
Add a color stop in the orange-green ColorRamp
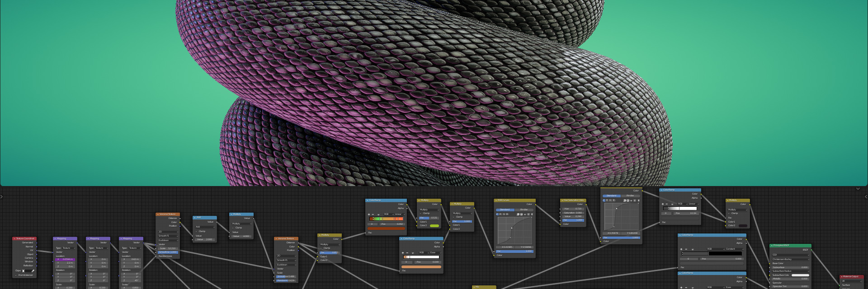tap(368, 214)
